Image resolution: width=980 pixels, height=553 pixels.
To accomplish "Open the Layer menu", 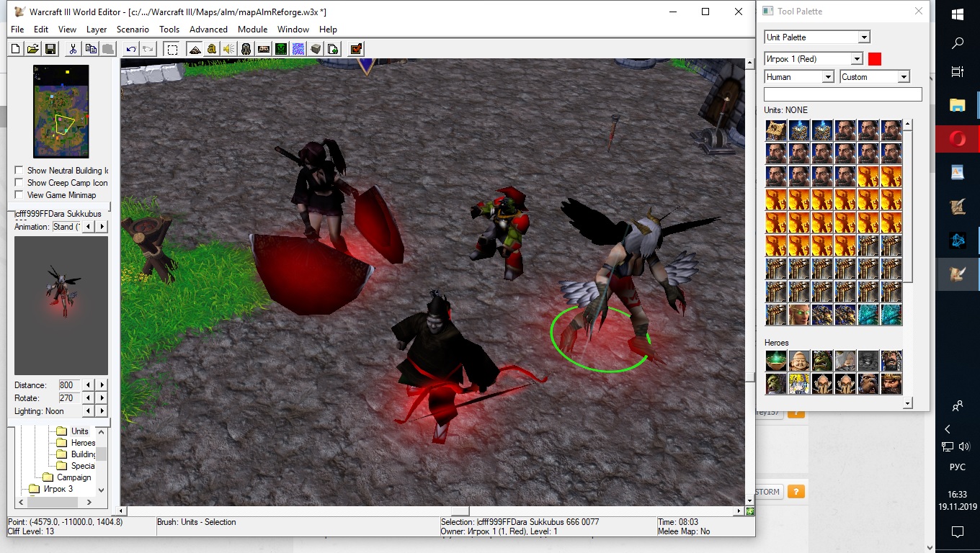I will [x=97, y=30].
